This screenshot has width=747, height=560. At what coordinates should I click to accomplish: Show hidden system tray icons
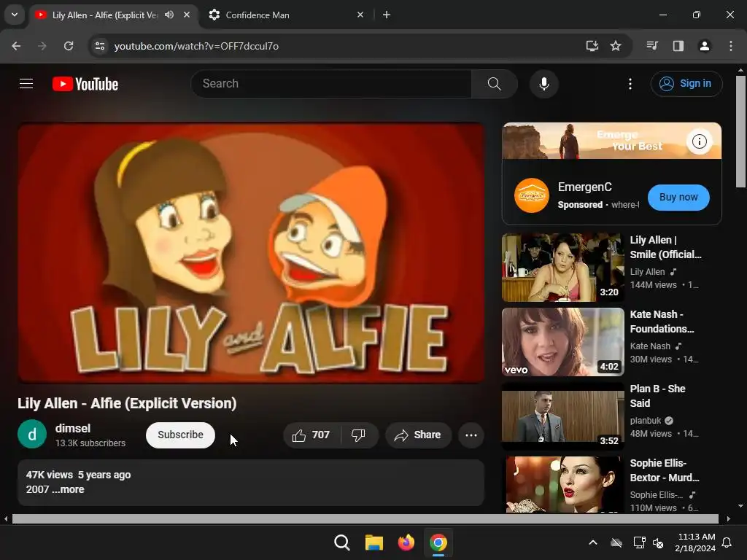coord(592,542)
